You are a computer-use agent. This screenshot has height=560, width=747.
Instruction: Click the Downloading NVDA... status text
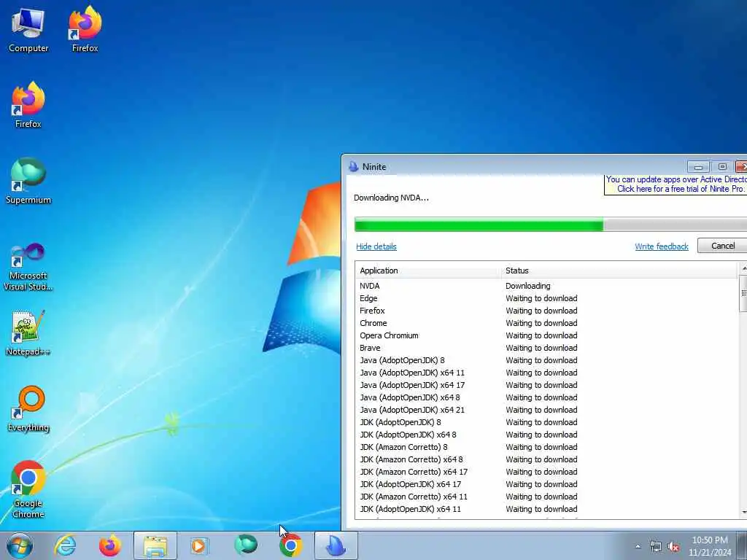[x=391, y=198]
